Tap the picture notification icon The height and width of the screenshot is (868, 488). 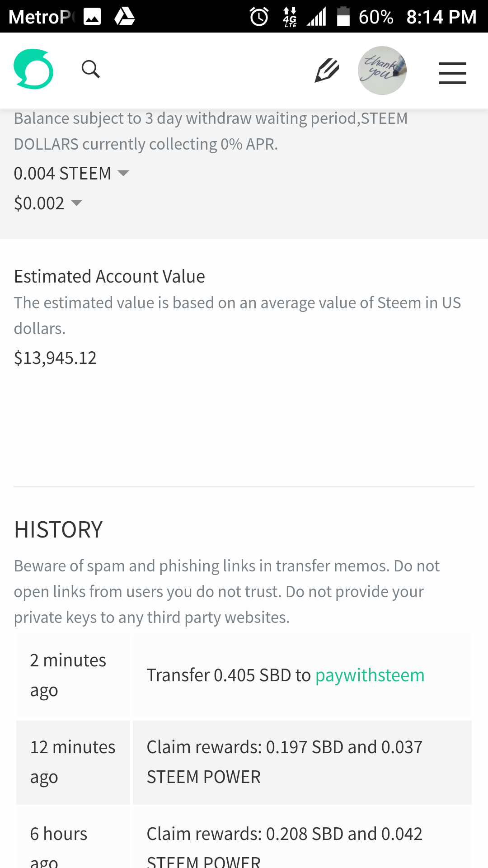click(92, 17)
